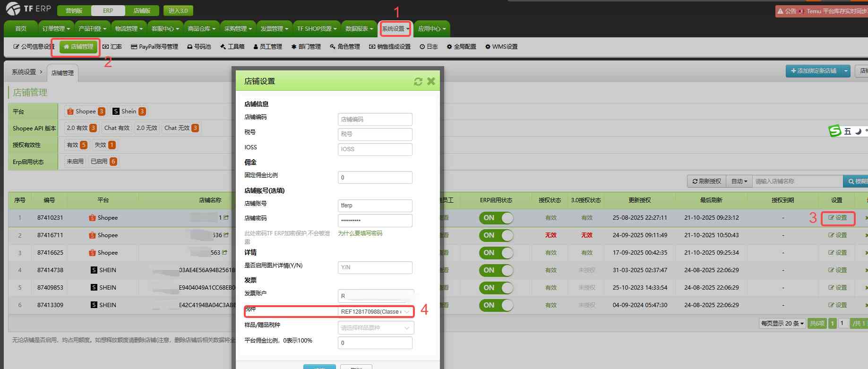Expand 产品刊登 menu
868x369 pixels.
tap(92, 29)
